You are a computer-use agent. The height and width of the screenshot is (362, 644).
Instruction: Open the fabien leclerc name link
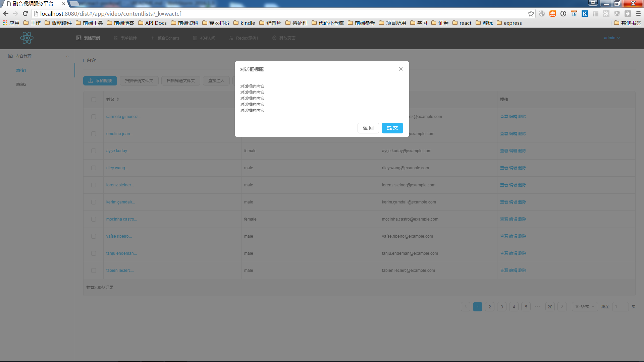(120, 270)
